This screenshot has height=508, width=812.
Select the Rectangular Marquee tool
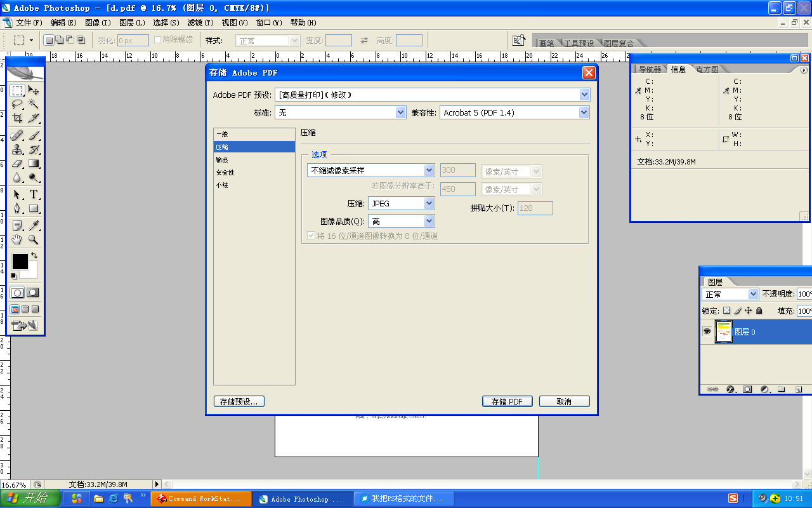pyautogui.click(x=18, y=91)
